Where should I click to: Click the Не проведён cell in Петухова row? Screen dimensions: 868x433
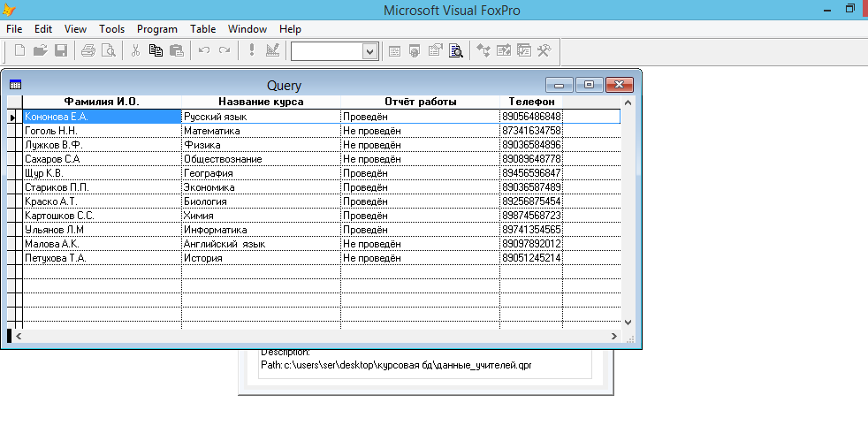[x=420, y=258]
